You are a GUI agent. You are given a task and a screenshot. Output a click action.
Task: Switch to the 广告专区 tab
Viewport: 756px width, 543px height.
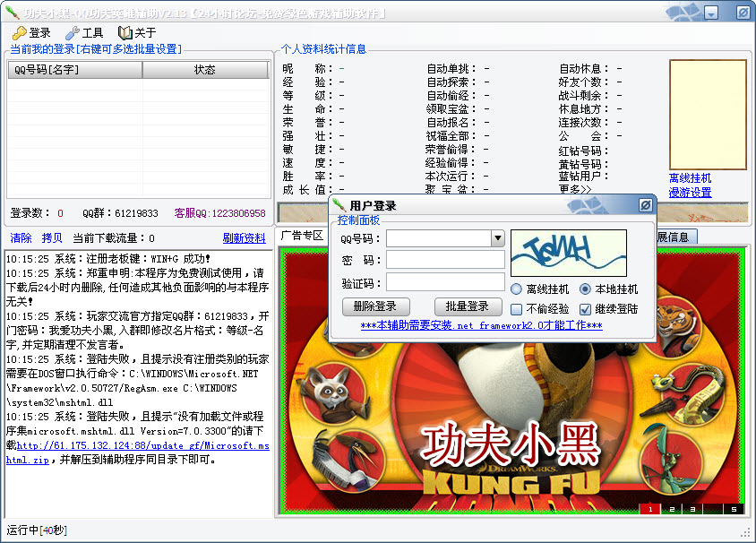click(x=302, y=236)
